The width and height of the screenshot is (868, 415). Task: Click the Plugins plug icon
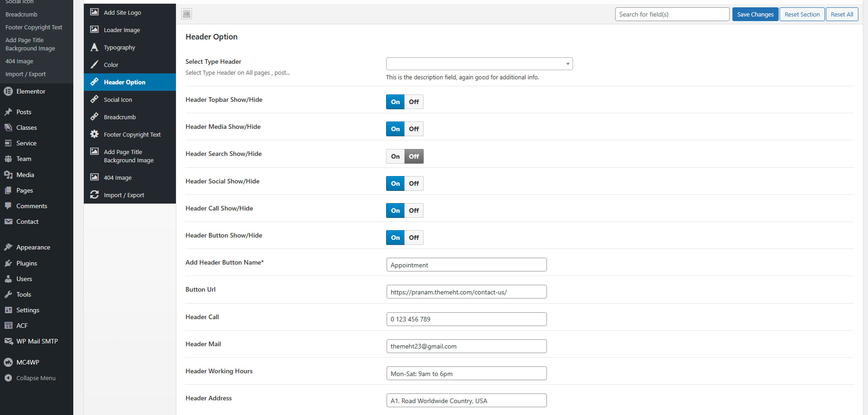8,263
